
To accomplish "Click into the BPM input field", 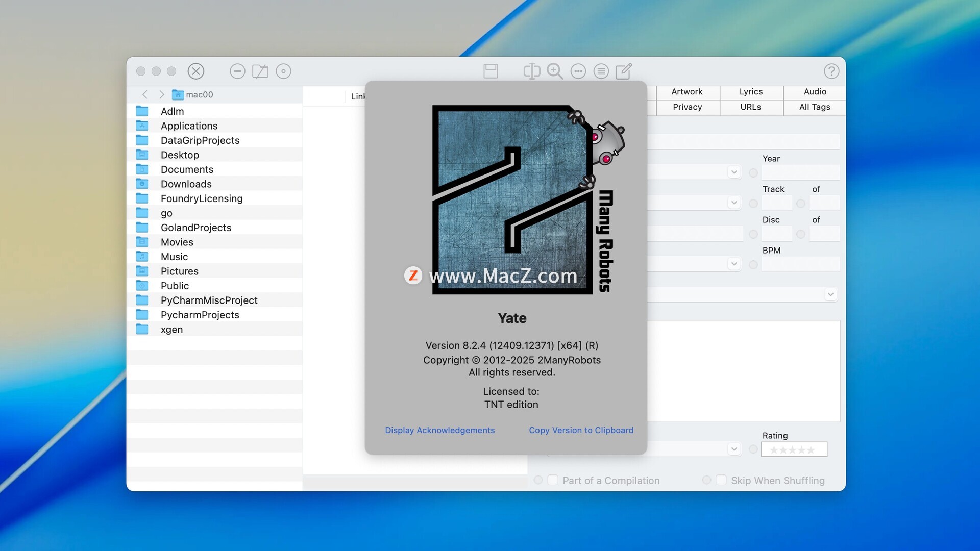I will pos(800,264).
